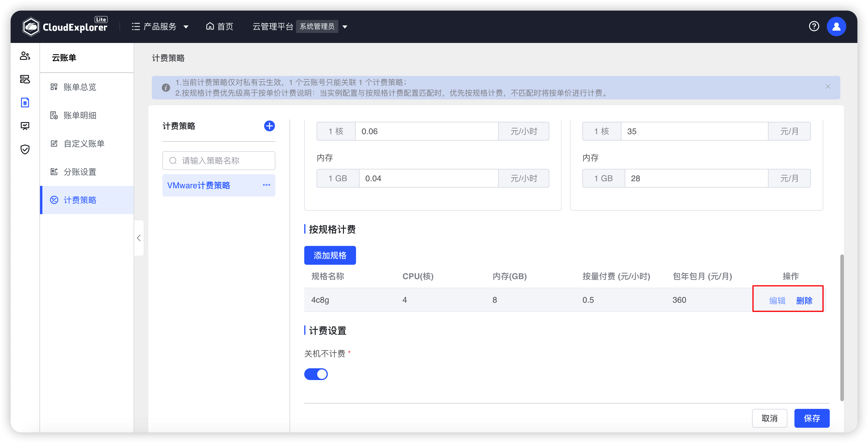868x443 pixels.
Task: Click the 按量付费 (元/小时) column header
Action: (616, 277)
